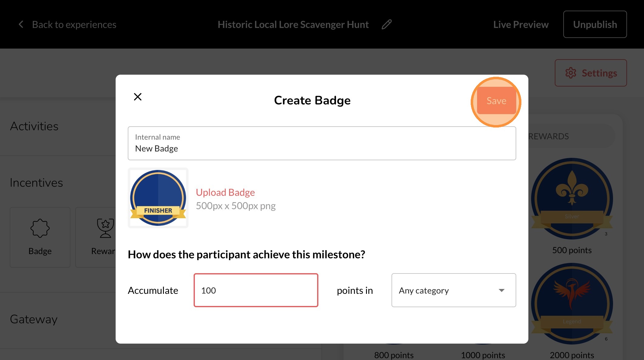Click the Settings gear icon
This screenshot has width=644, height=360.
click(x=571, y=73)
